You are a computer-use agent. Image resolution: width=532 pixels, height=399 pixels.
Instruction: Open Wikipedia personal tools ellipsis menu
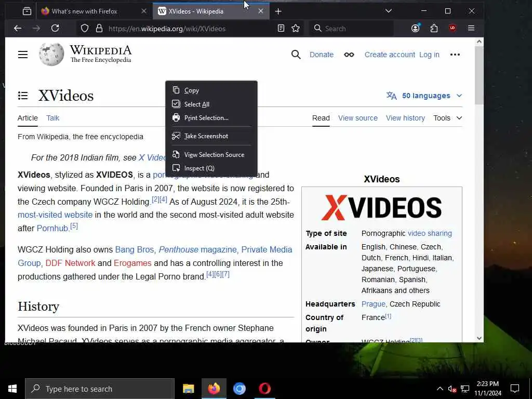455,55
